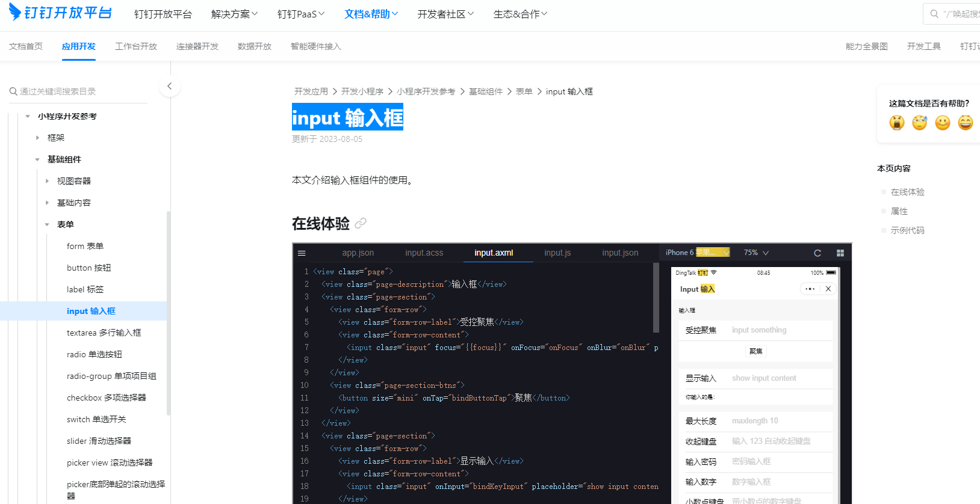Click the laughing emoji feedback face
The image size is (980, 504).
tap(966, 123)
